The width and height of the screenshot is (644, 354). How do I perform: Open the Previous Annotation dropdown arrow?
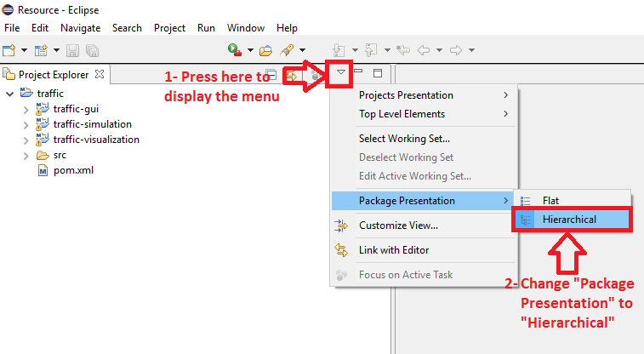pos(387,50)
